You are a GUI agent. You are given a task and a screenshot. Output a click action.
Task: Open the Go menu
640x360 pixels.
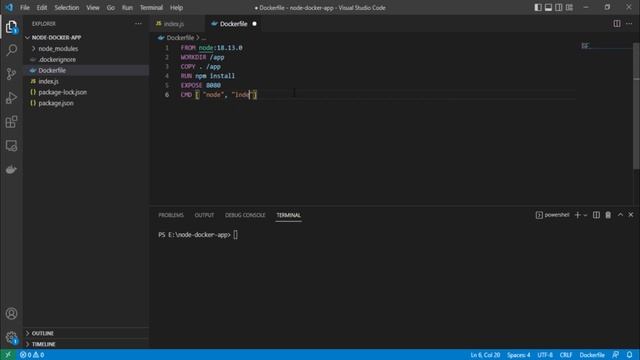click(111, 7)
